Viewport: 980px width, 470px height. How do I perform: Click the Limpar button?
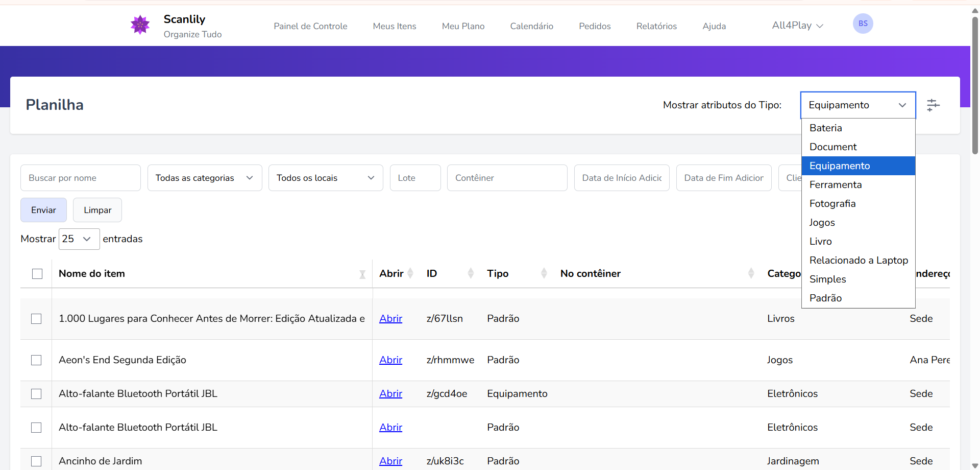(97, 210)
